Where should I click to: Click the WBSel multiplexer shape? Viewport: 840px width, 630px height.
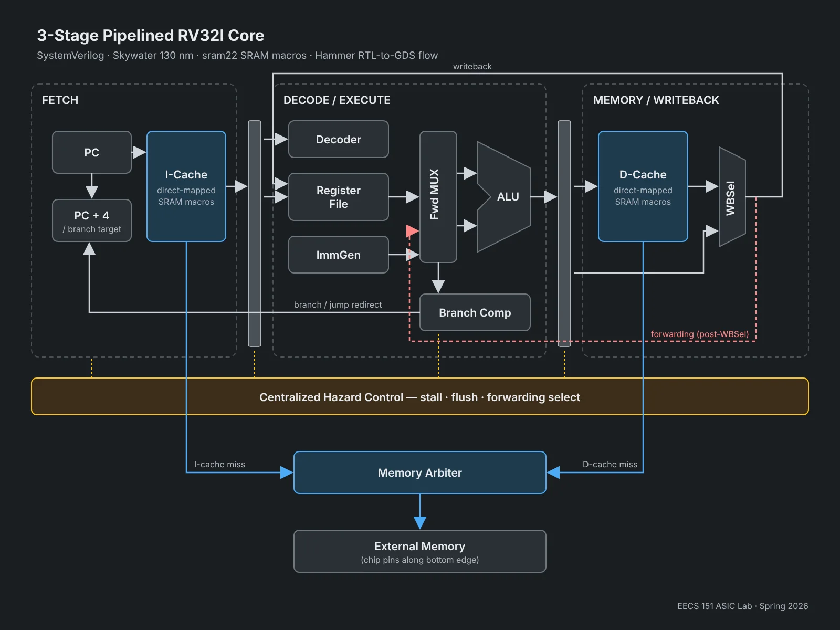732,197
